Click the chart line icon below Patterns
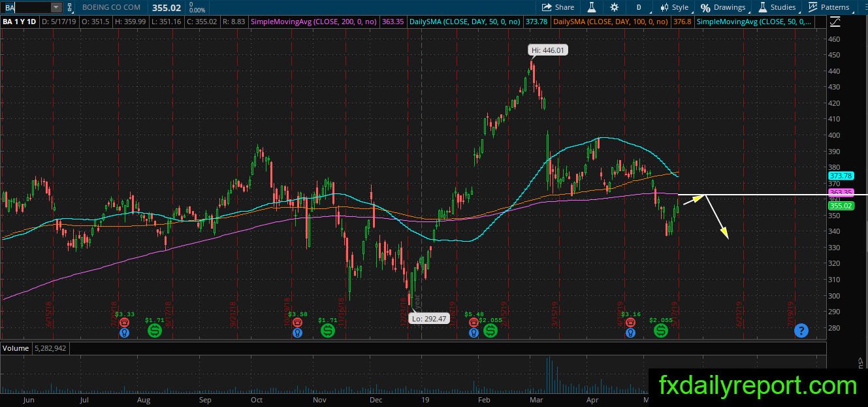This screenshot has width=868, height=407. point(835,22)
